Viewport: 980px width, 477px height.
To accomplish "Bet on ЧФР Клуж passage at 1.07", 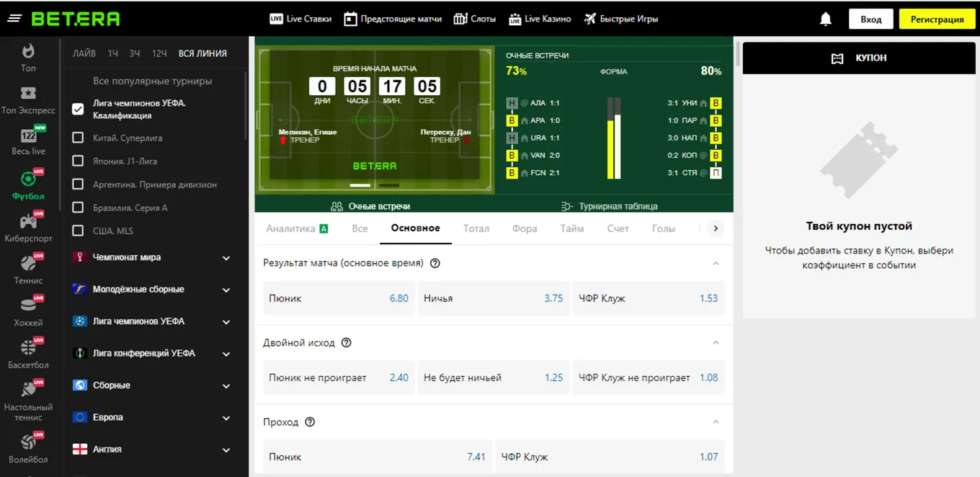I will (610, 457).
